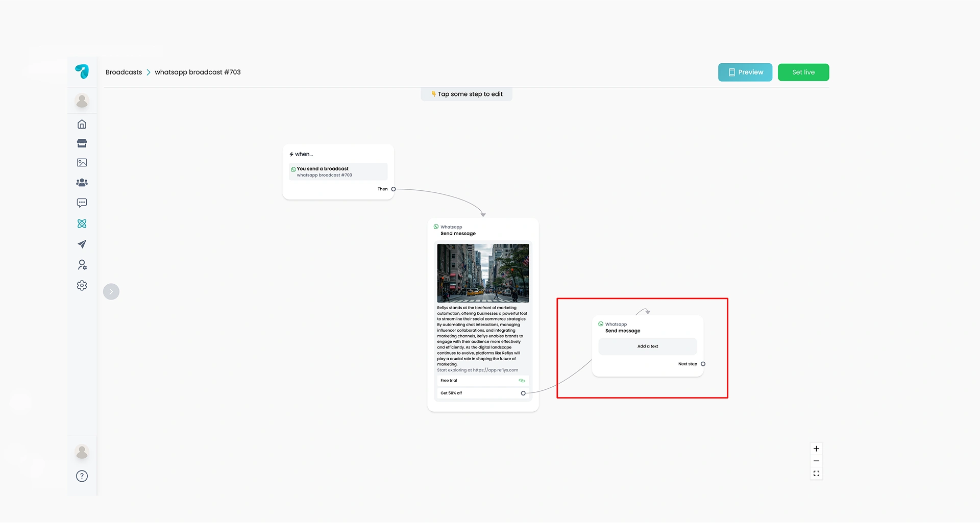Screen dimensions: 980x523
Task: Click the Set live button
Action: [x=803, y=72]
